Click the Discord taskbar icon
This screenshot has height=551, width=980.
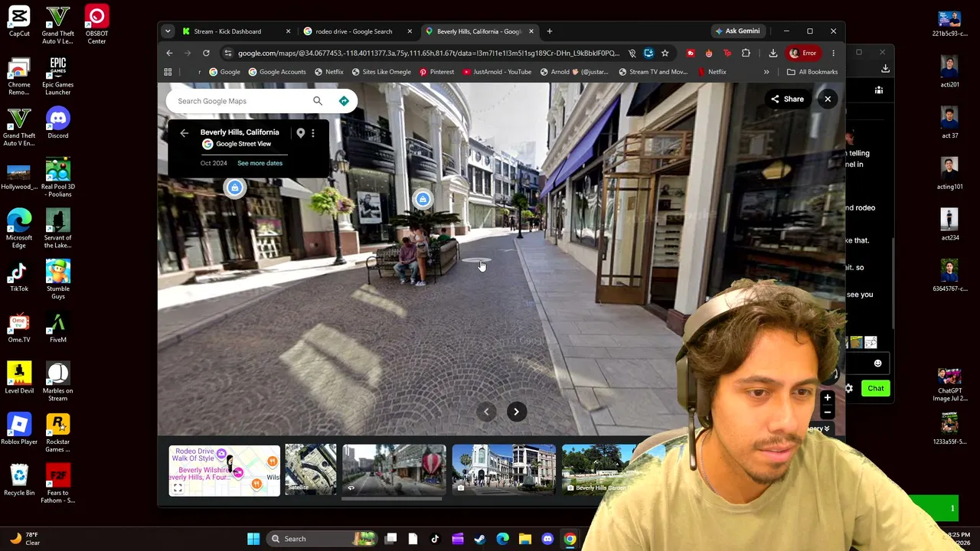(x=547, y=539)
